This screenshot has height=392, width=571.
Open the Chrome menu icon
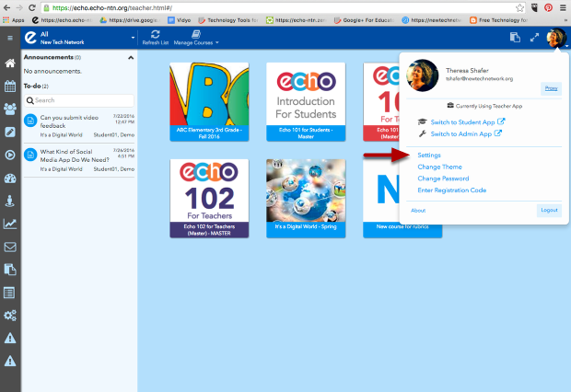pyautogui.click(x=563, y=7)
